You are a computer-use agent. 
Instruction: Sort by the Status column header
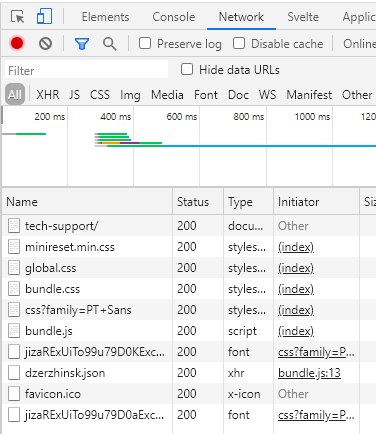pos(198,202)
